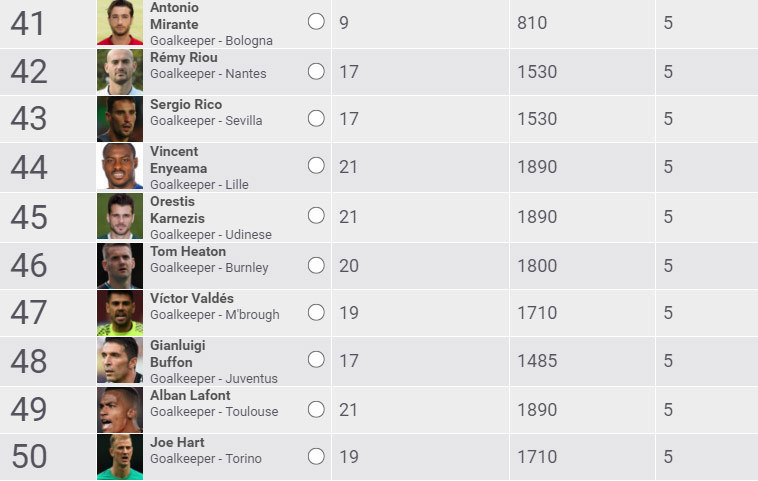Open Joe Hart's player photo
This screenshot has height=481, width=758.
(x=120, y=457)
